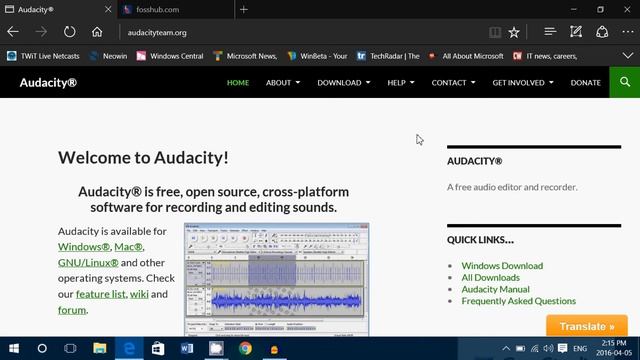Follow the Mac® link

[x=128, y=247]
